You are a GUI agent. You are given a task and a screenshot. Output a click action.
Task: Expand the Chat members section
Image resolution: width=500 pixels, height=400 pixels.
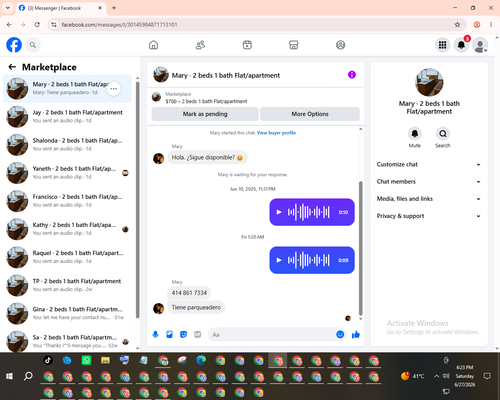point(429,182)
